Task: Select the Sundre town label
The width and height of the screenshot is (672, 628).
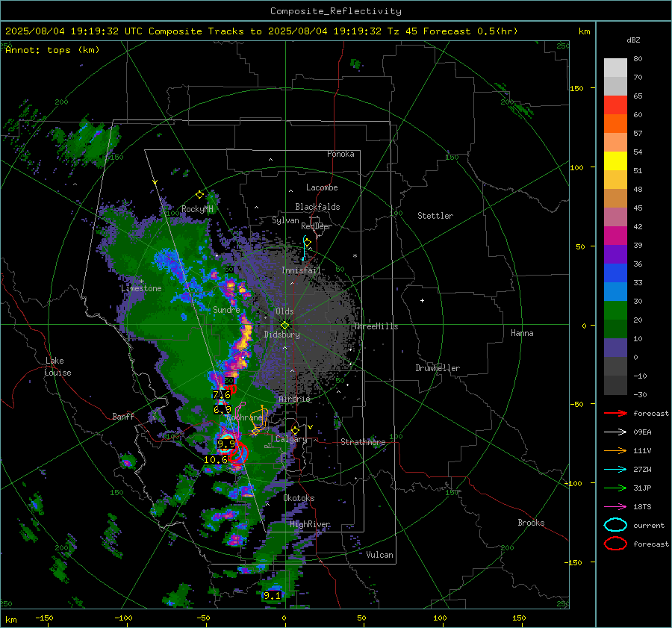Action: tap(226, 309)
